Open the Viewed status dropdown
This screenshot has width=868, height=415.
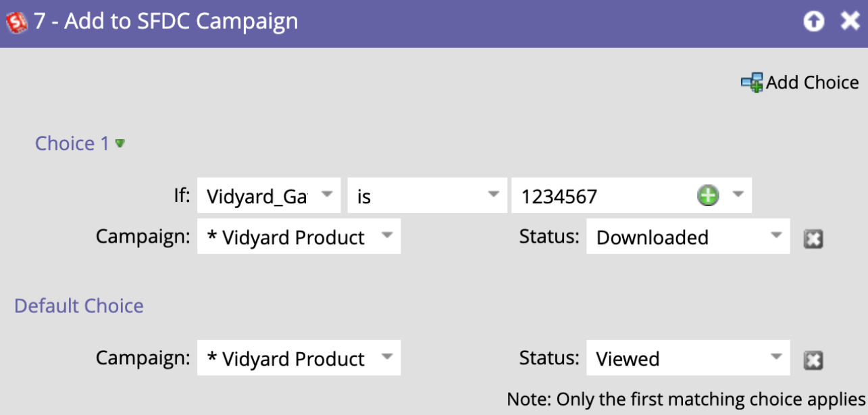point(688,358)
